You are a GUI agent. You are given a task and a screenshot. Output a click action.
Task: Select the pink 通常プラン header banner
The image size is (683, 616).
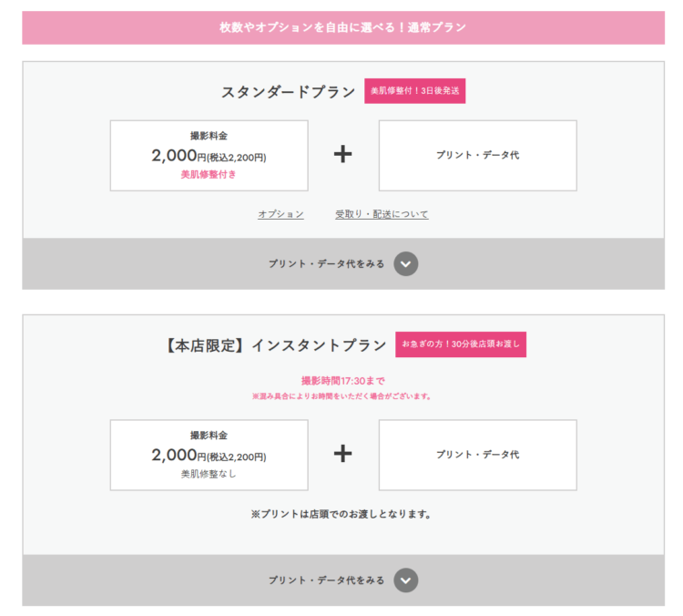click(x=343, y=27)
